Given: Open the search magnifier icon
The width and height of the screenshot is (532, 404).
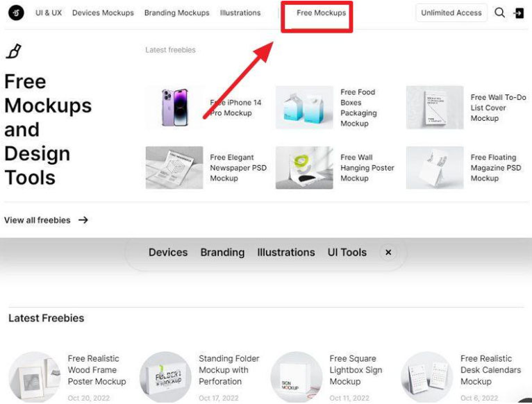Looking at the screenshot, I should point(499,13).
